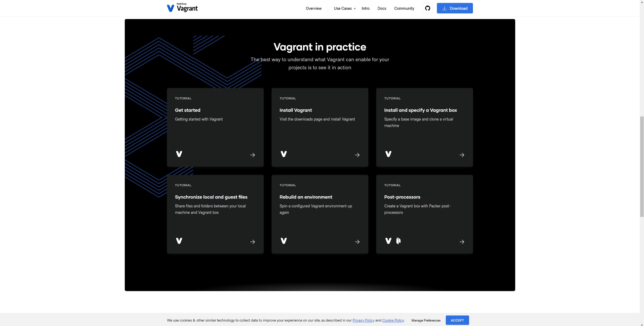
Task: Click TUTORIAL label on Install Vagrant card
Action: point(288,98)
